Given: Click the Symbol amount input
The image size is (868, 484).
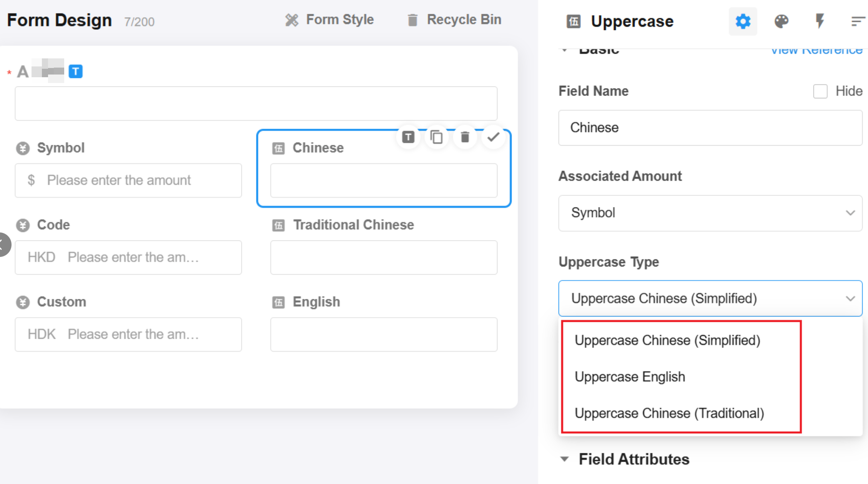Looking at the screenshot, I should (128, 181).
